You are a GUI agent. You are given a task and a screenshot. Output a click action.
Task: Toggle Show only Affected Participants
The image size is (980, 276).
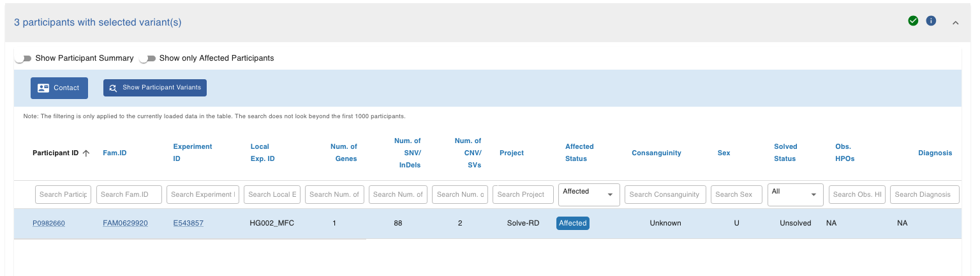(x=147, y=58)
